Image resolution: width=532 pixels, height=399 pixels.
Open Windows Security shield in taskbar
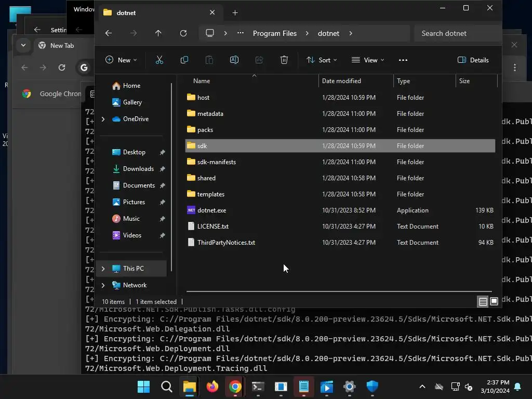click(372, 387)
